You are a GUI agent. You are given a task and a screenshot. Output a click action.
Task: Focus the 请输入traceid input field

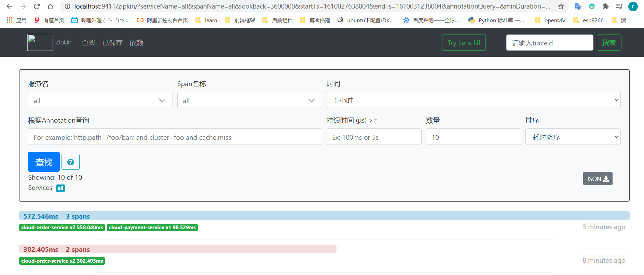(x=550, y=43)
